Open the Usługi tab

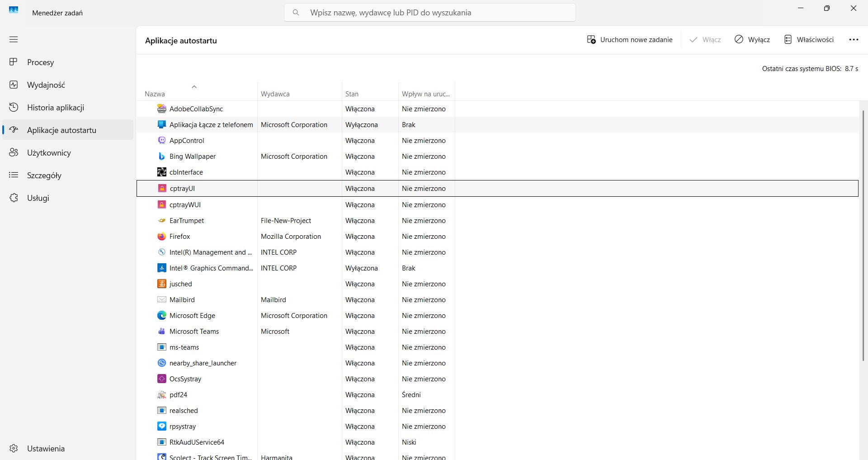(x=68, y=198)
